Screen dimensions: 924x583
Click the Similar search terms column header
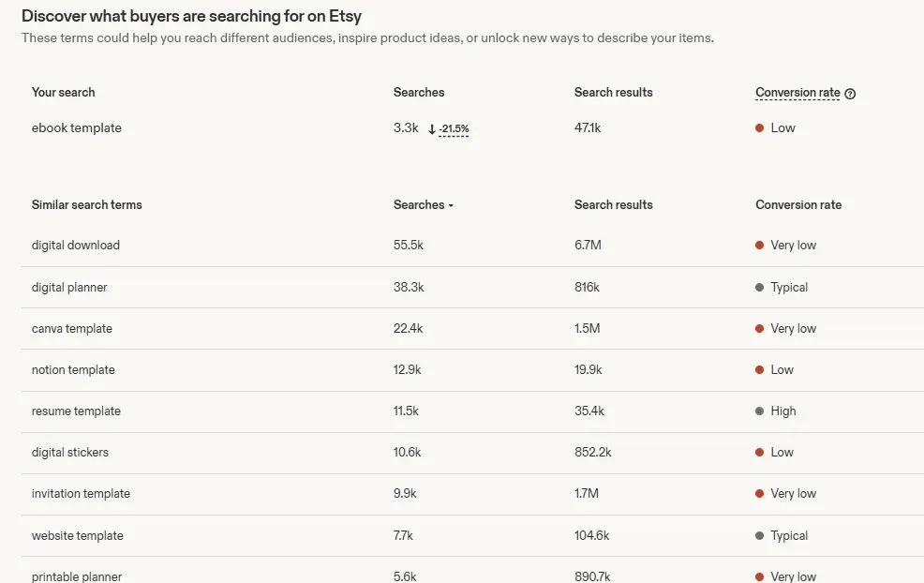[86, 205]
